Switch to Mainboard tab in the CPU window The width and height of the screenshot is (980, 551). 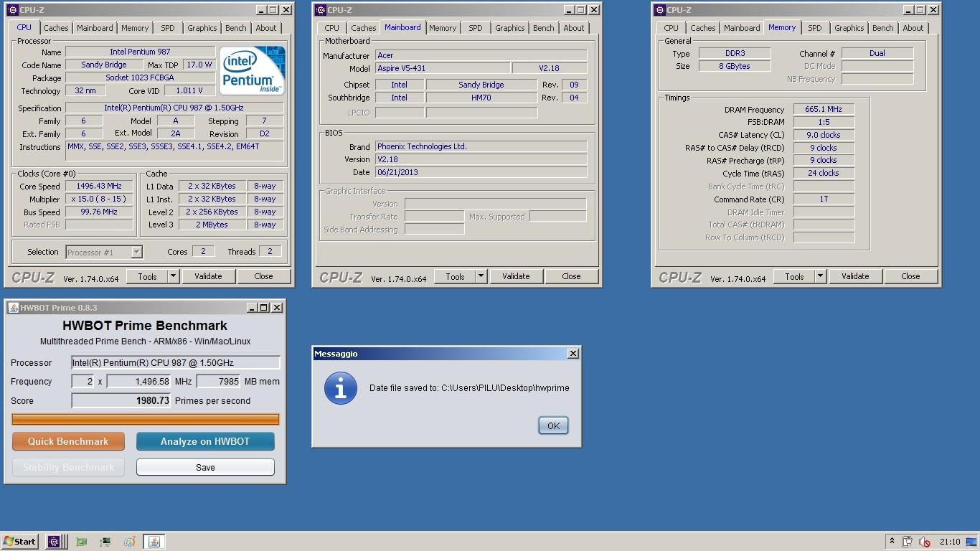(x=95, y=28)
